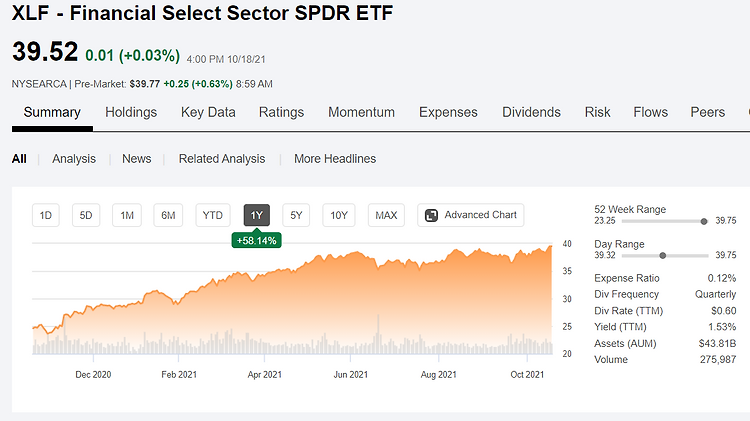The height and width of the screenshot is (421, 750).
Task: Click the +58.14% performance badge
Action: coord(257,240)
